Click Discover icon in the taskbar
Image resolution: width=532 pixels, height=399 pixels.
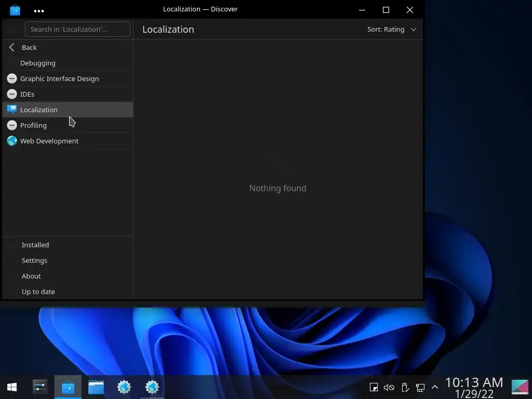(68, 387)
